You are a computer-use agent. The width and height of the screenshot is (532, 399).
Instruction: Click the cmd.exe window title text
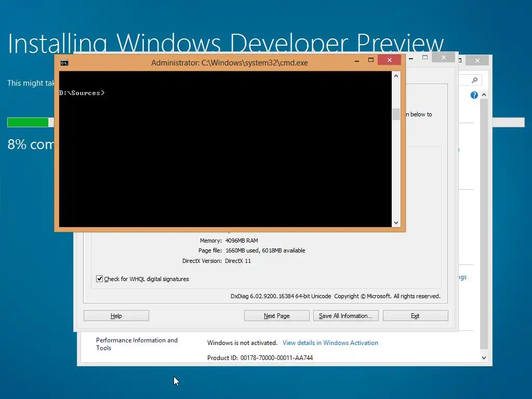230,63
